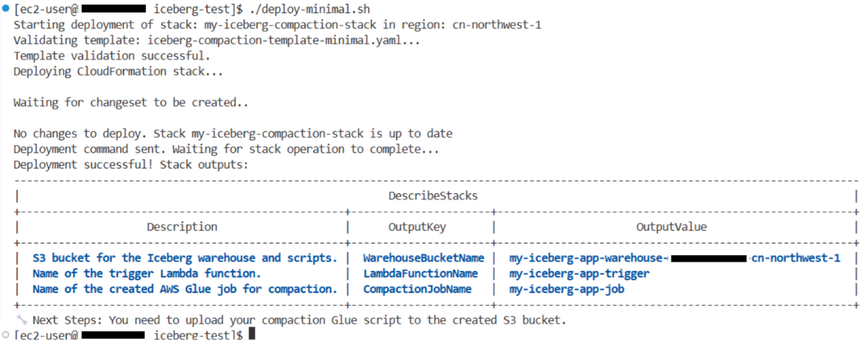The image size is (868, 346).
Task: Click the ./deploy-minimal.sh command text
Action: click(310, 9)
